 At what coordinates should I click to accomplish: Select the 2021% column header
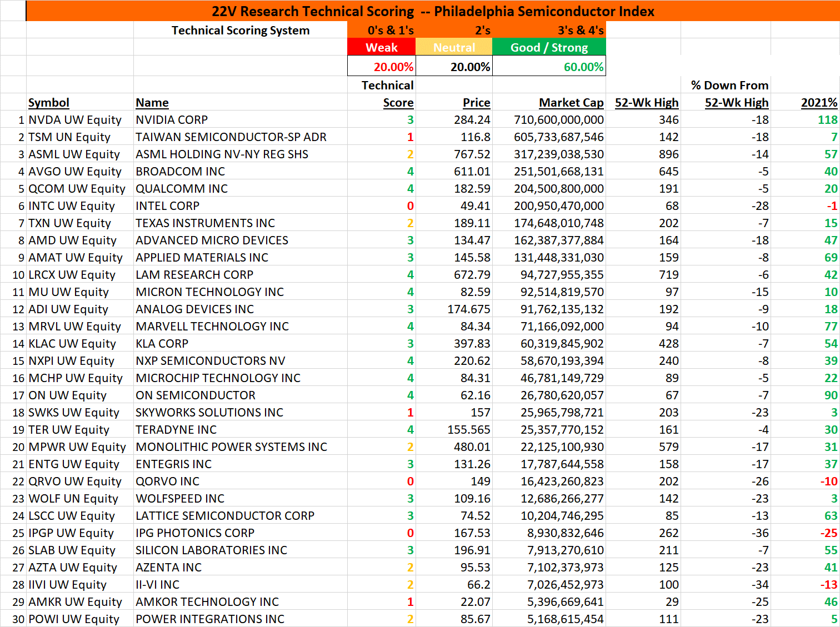pyautogui.click(x=819, y=103)
